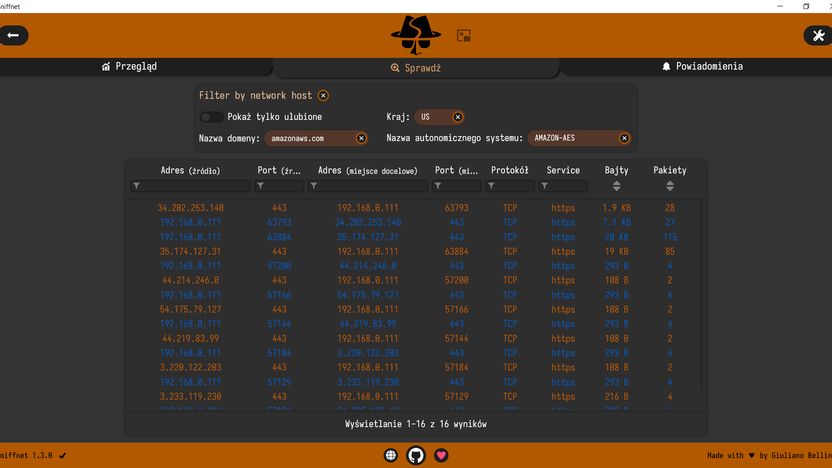Clear the AMAZON-AES autonomous system filter
832x468 pixels.
click(x=624, y=138)
